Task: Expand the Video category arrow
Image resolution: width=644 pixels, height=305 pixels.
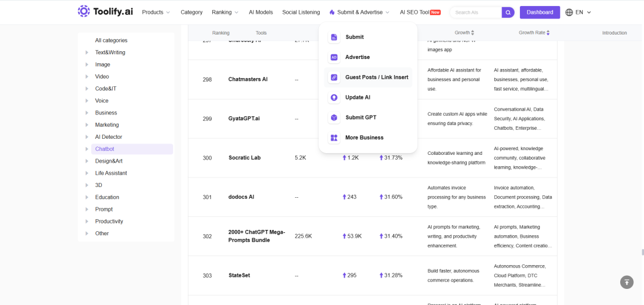Action: click(86, 76)
